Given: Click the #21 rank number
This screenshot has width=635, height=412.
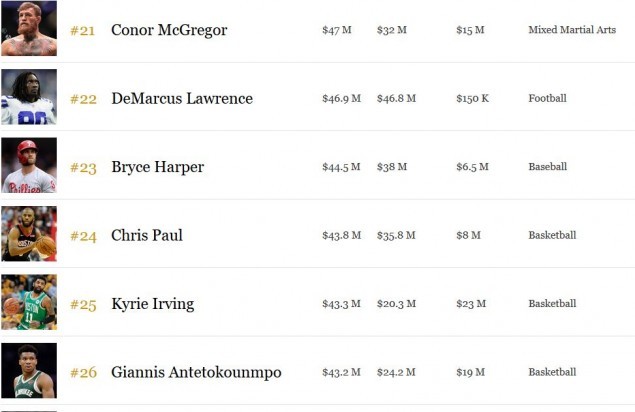Looking at the screenshot, I should 83,31.
